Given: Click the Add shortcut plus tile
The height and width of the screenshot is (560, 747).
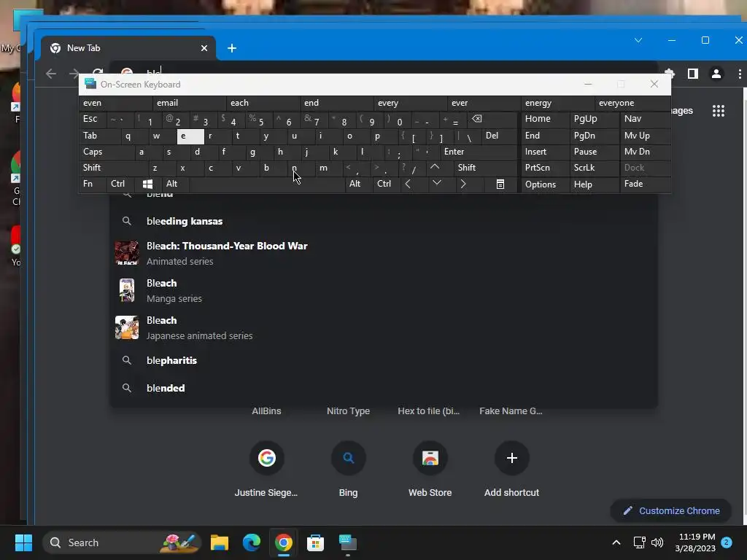Looking at the screenshot, I should pos(511,469).
